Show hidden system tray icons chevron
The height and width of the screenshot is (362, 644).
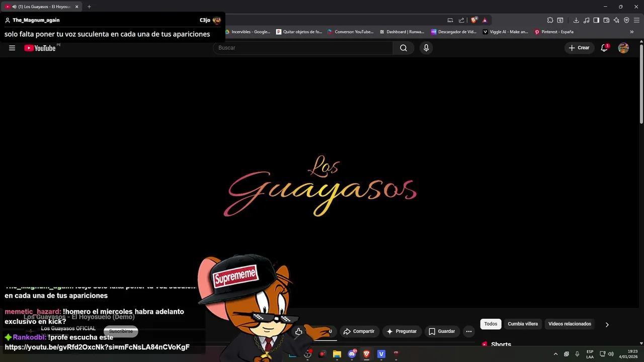click(x=555, y=354)
